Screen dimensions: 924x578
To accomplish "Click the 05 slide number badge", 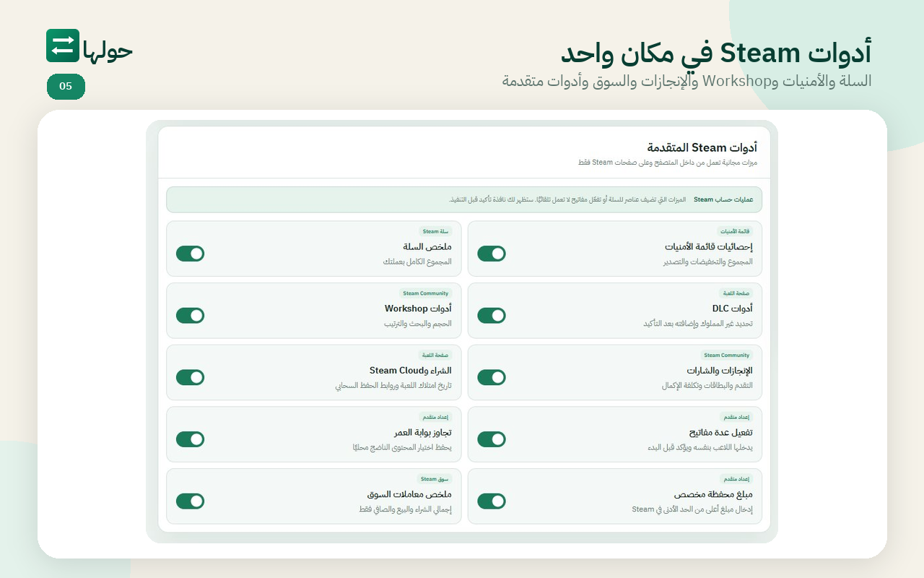I will click(x=66, y=87).
